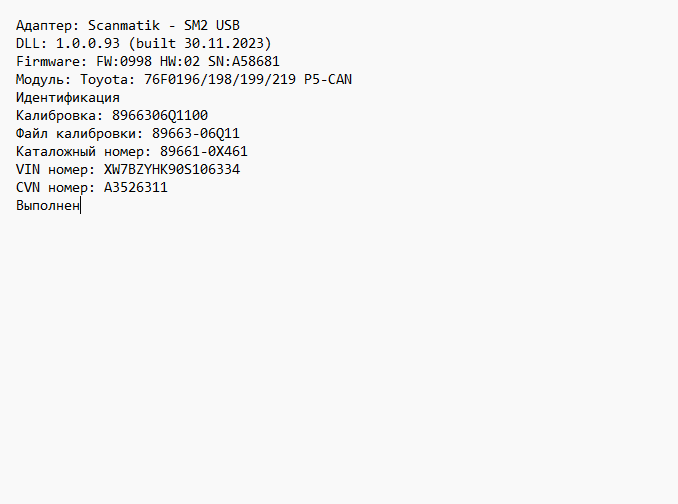The height and width of the screenshot is (504, 678).
Task: Click the VIN value XW7BZYHK90S106334
Action: pyautogui.click(x=172, y=169)
